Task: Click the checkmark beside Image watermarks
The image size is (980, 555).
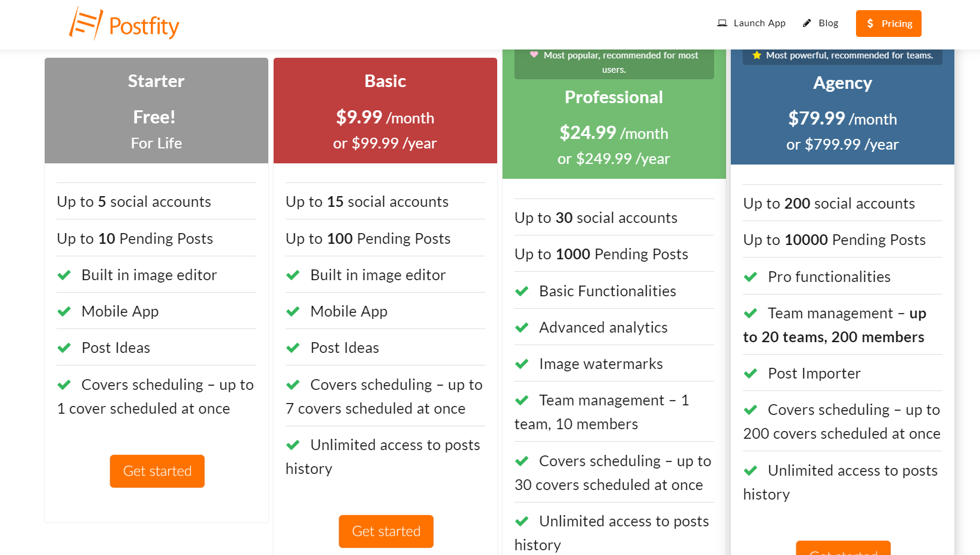Action: [x=522, y=364]
